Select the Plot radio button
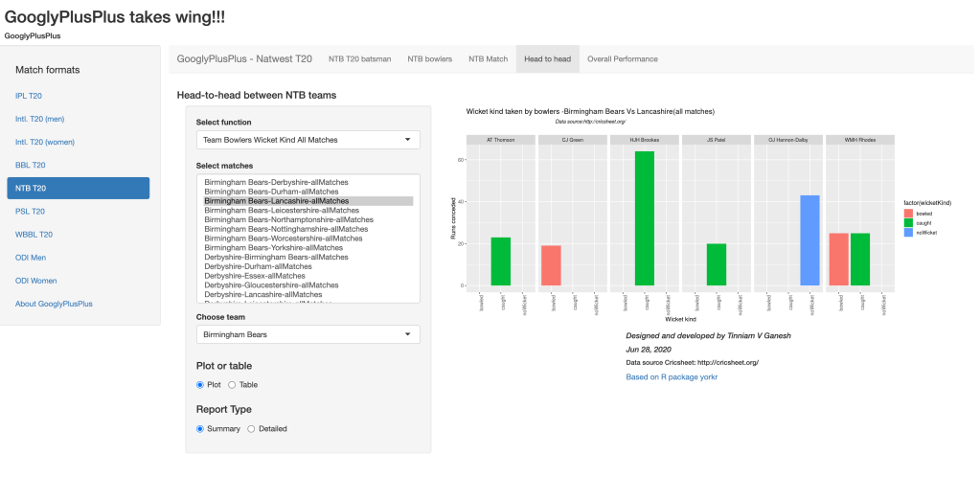Screen dimensions: 980x477 tap(200, 384)
